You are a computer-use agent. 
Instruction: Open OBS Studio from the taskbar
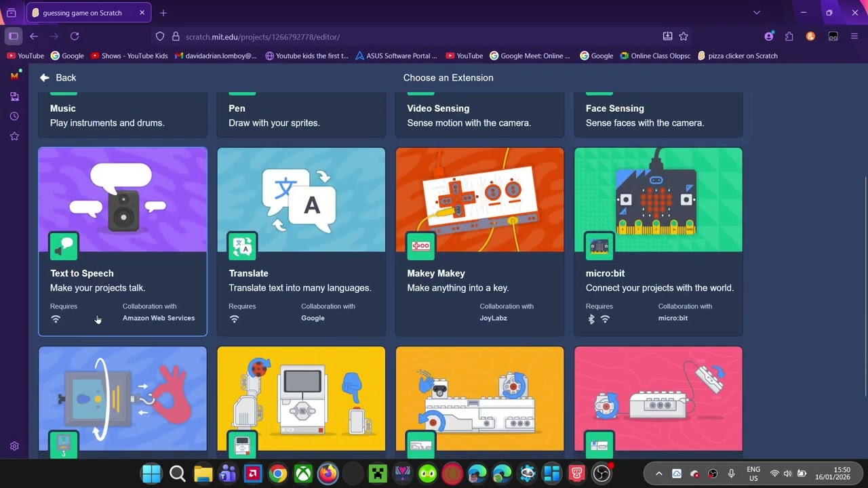(601, 473)
